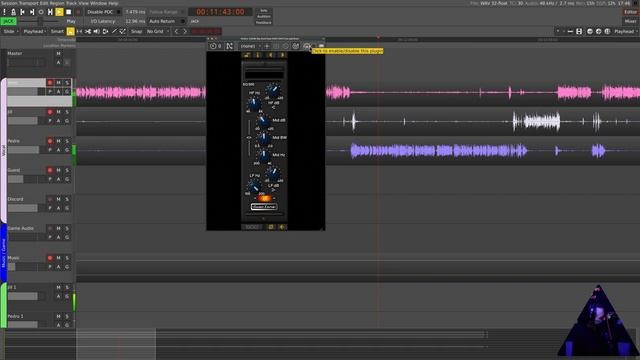Select the Range tool

pyautogui.click(x=79, y=31)
